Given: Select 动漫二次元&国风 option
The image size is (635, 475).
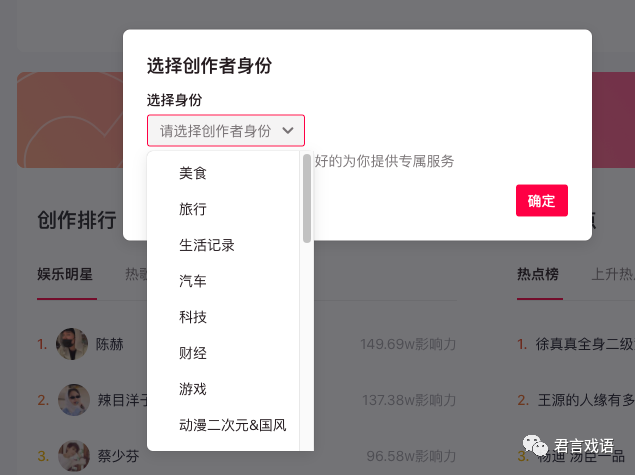Looking at the screenshot, I should tap(232, 425).
